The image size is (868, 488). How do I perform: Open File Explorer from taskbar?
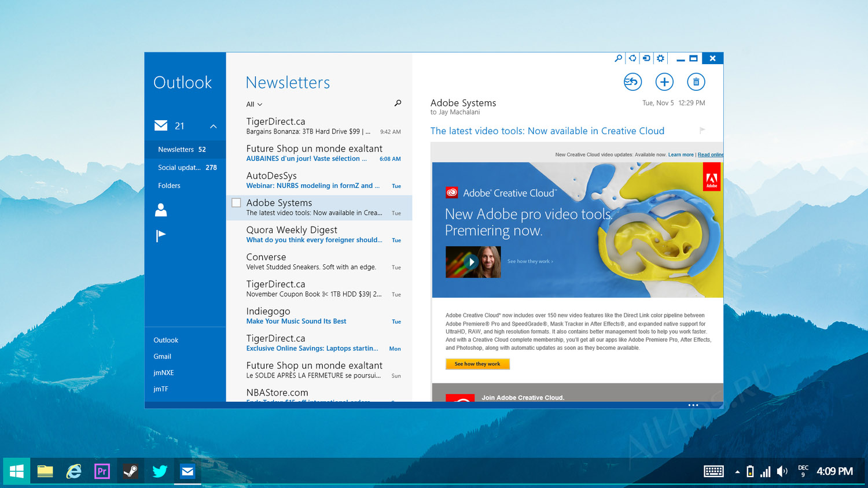point(45,471)
